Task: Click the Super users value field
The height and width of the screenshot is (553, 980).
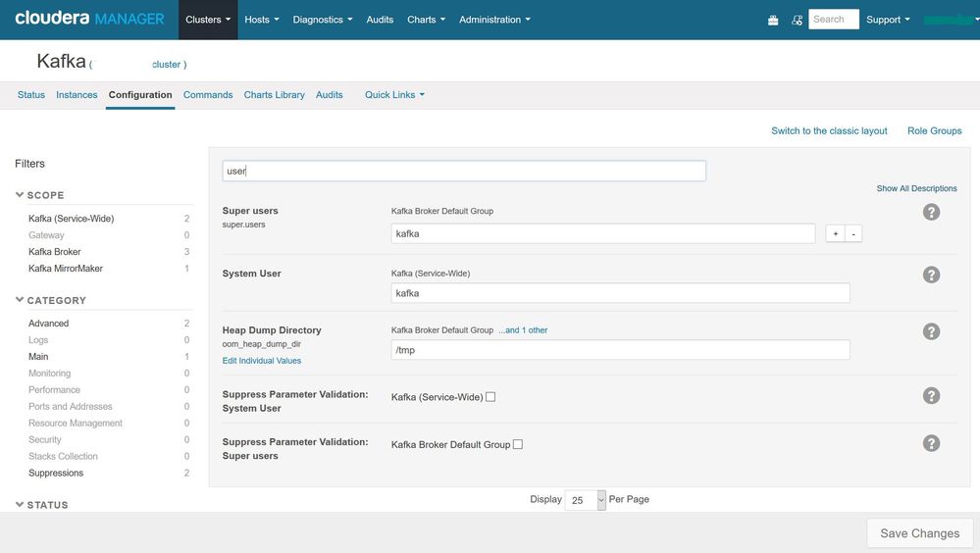Action: click(603, 233)
